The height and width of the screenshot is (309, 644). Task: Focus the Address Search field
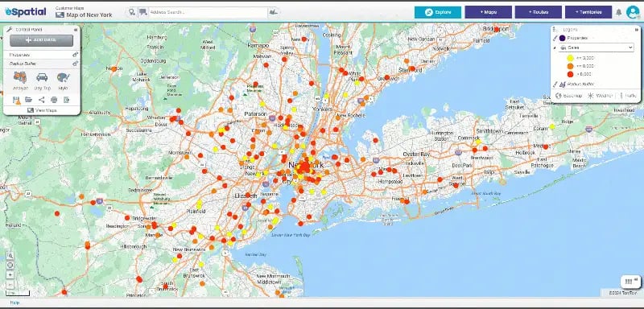[x=208, y=12]
